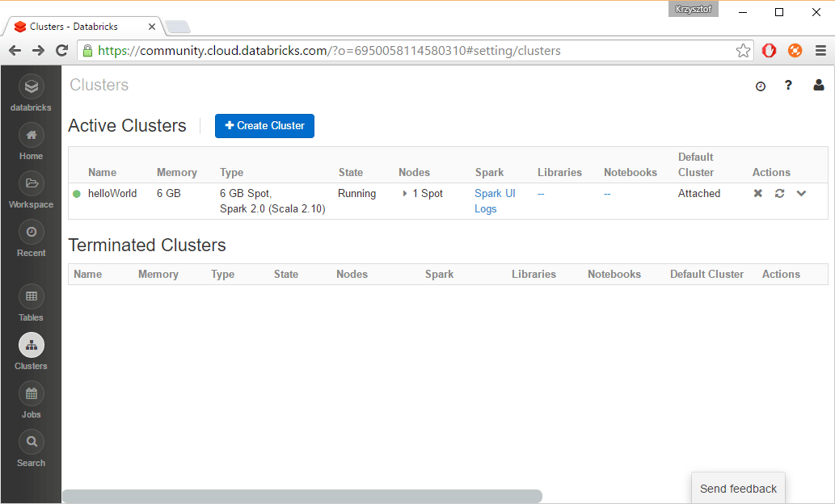835x504 pixels.
Task: Open the Chrome hamburger menu
Action: [820, 51]
